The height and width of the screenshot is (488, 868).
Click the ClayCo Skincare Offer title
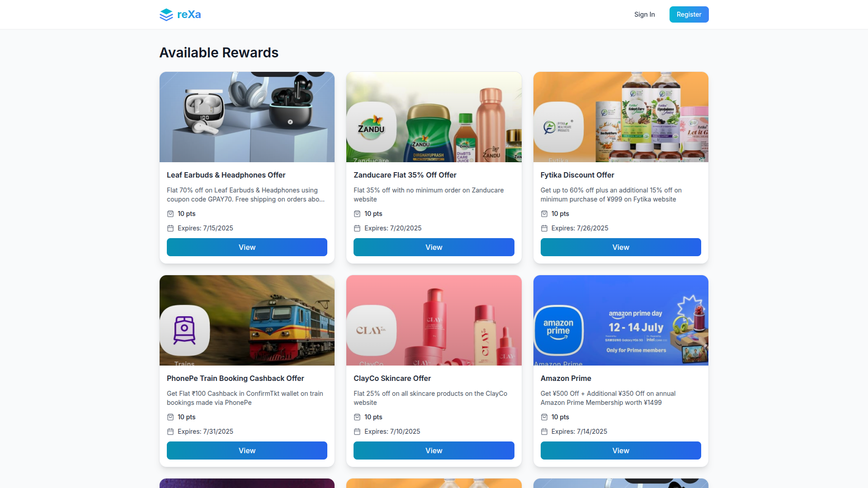click(x=392, y=378)
